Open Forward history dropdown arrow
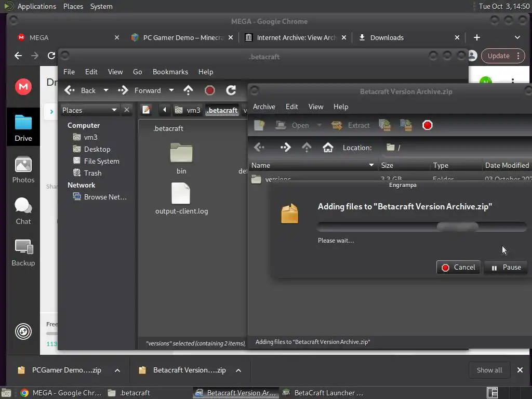 pyautogui.click(x=171, y=90)
